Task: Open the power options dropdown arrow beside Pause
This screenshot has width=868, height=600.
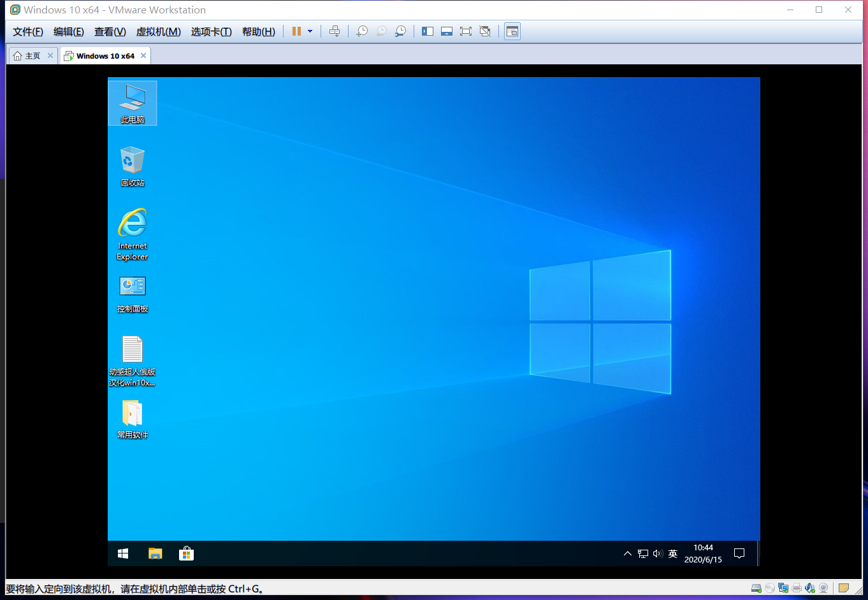Action: pos(310,31)
